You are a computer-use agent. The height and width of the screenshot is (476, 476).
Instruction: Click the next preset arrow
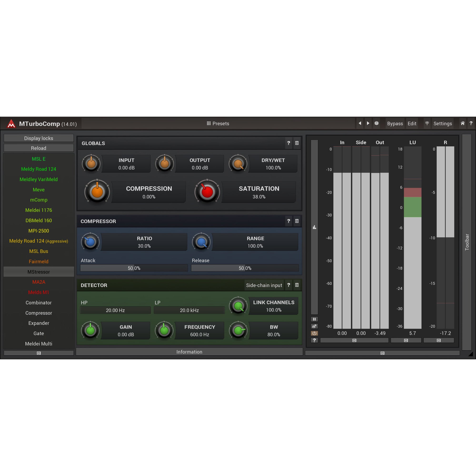[x=368, y=124]
